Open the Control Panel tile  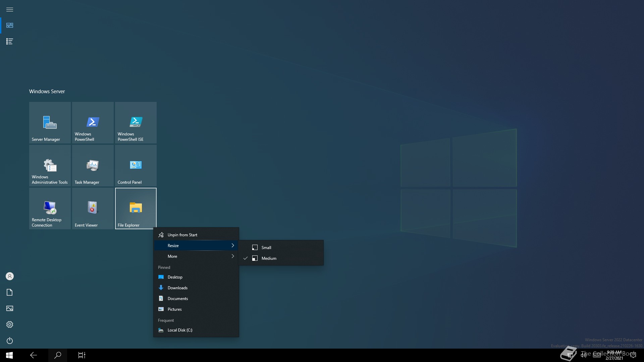tap(136, 166)
